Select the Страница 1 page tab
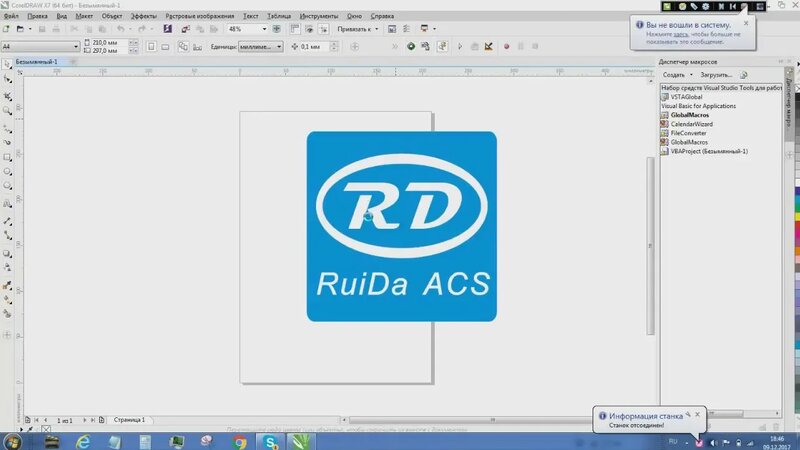The width and height of the screenshot is (800, 450). pos(129,420)
